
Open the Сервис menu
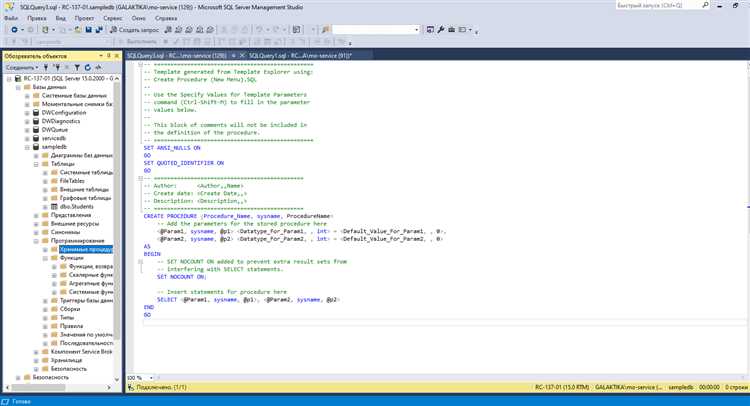tap(113, 18)
